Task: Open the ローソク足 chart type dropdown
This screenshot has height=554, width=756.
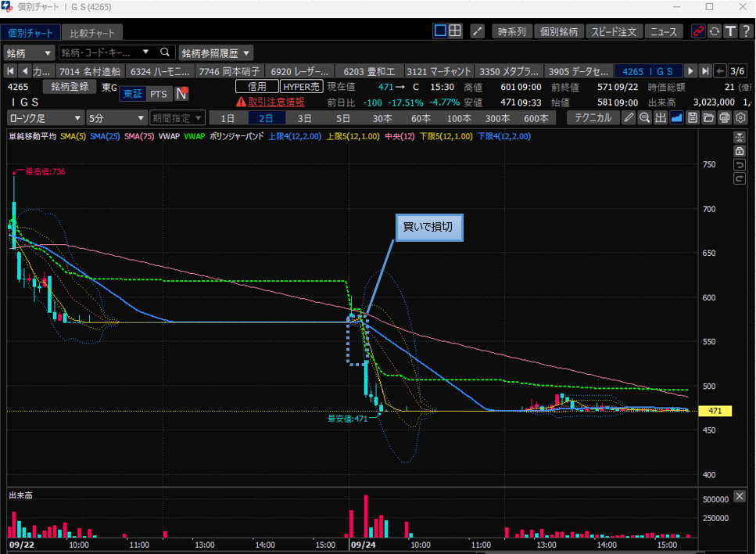Action: pos(45,118)
